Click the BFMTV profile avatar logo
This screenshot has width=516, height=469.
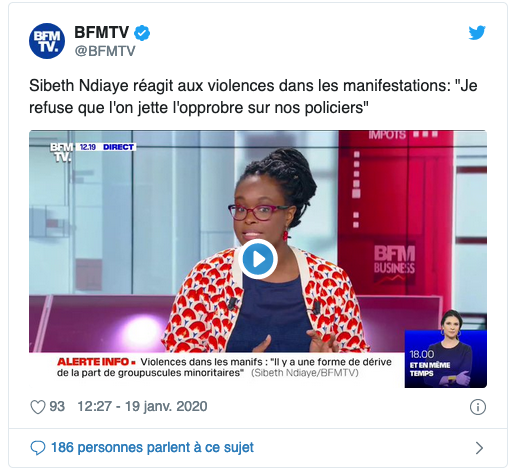(47, 41)
